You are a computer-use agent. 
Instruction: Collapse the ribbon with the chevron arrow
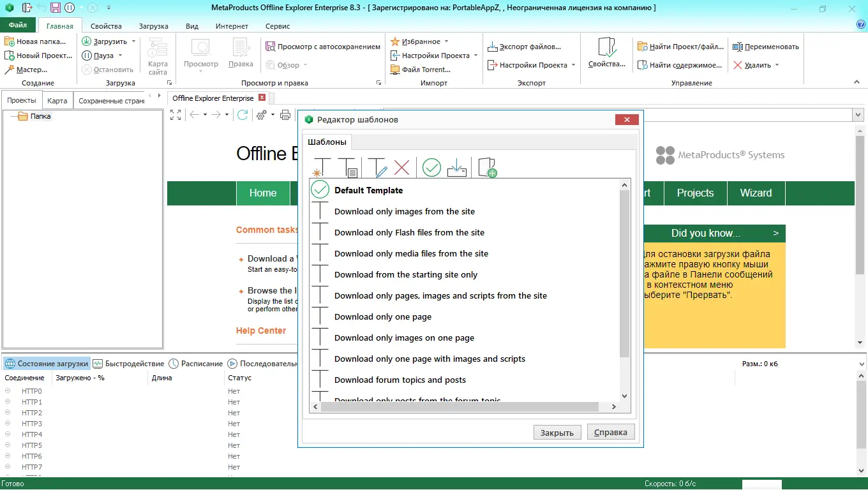click(857, 82)
